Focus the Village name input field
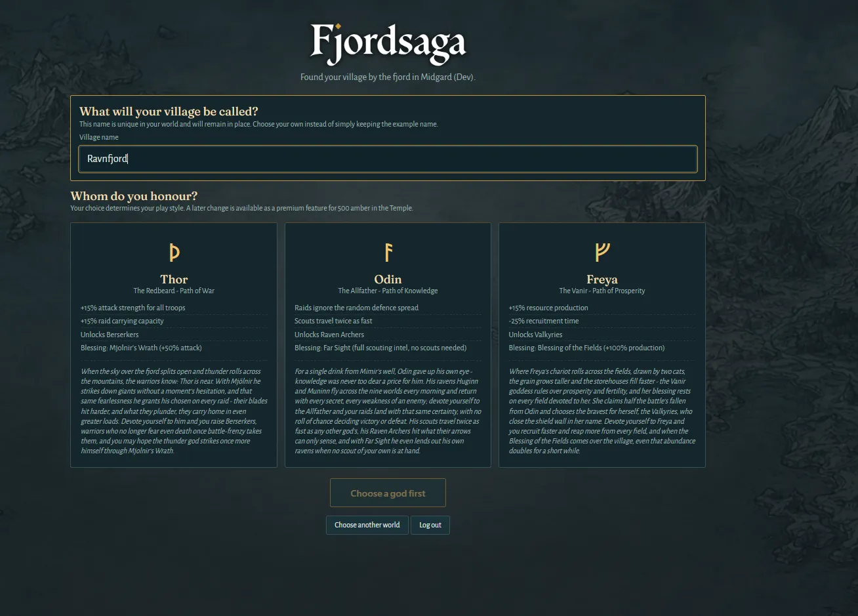Screen dimensions: 858x616 (x=388, y=159)
